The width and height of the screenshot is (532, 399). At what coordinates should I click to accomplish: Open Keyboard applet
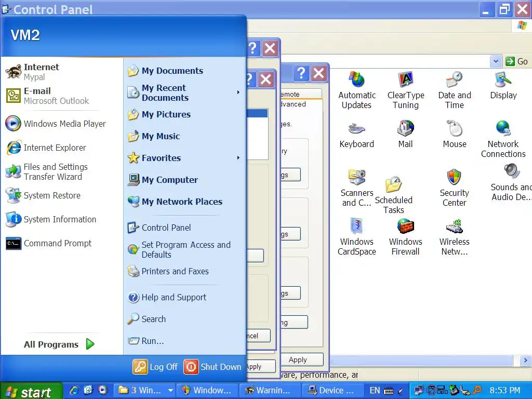tap(356, 134)
